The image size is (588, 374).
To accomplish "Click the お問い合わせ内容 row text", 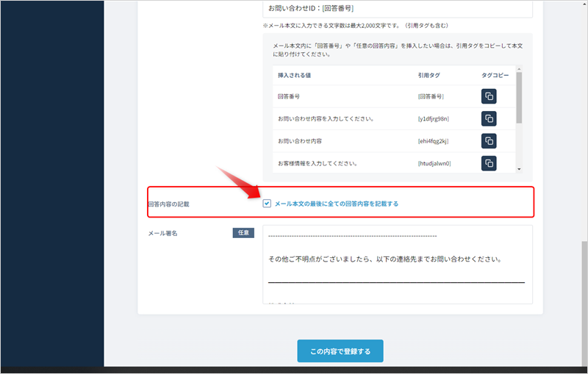I will tap(300, 141).
